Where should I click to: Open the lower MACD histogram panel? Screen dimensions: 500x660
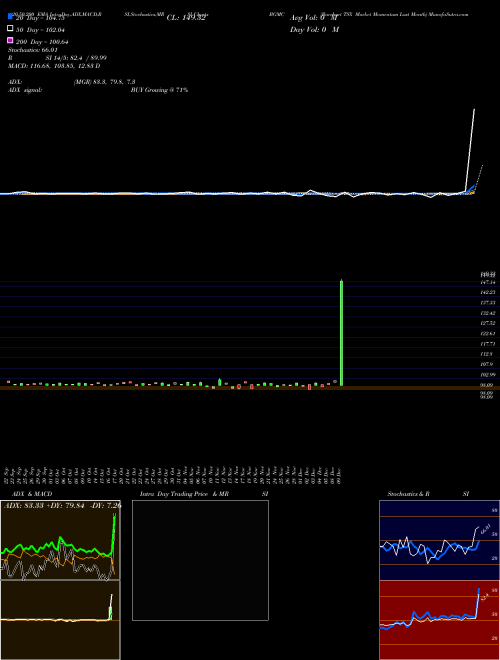[x=60, y=620]
